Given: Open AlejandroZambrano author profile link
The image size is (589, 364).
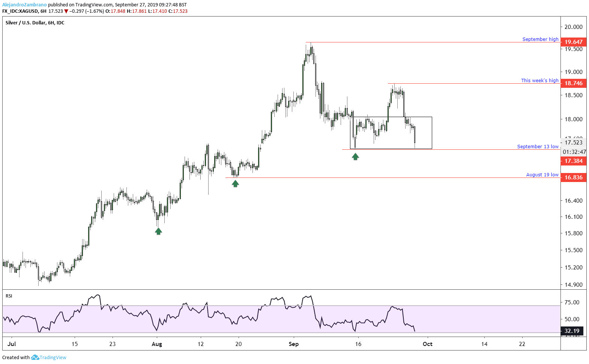Looking at the screenshot, I should [x=24, y=5].
